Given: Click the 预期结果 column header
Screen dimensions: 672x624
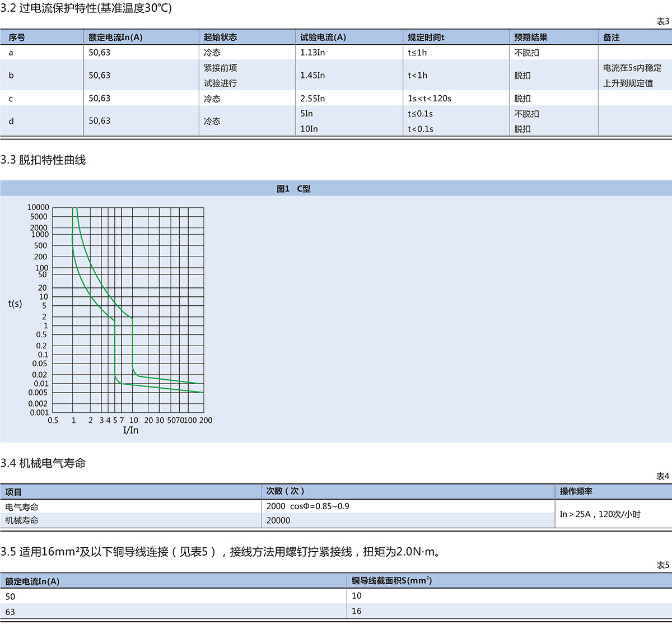Looking at the screenshot, I should 530,38.
